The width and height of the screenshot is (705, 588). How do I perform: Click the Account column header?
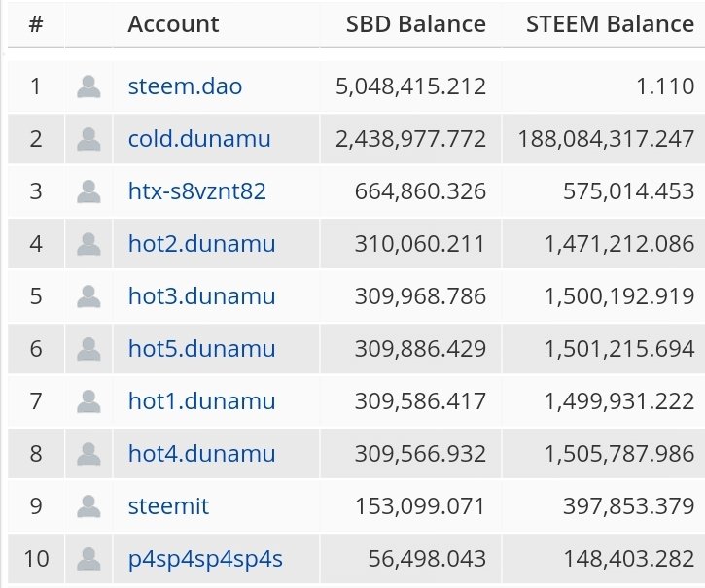click(173, 24)
